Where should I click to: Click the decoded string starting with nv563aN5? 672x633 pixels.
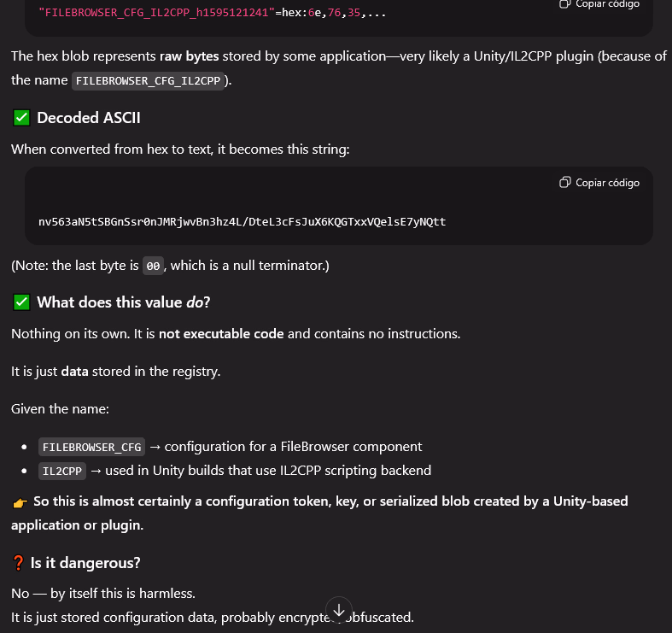242,222
